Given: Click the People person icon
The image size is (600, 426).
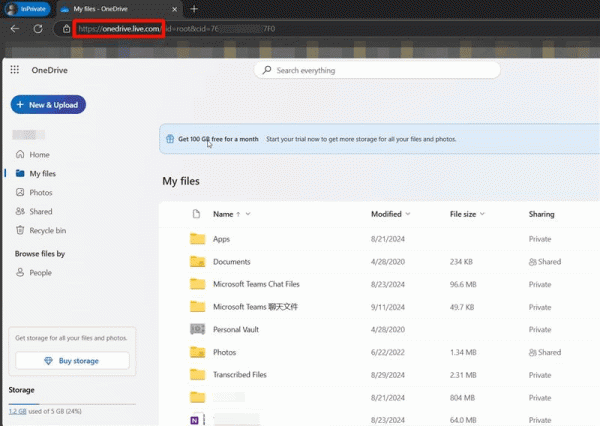Looking at the screenshot, I should 20,272.
